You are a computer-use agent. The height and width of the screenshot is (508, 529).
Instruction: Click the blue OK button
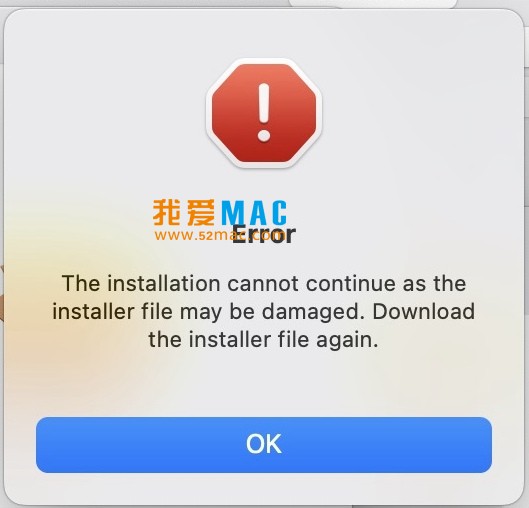(264, 445)
